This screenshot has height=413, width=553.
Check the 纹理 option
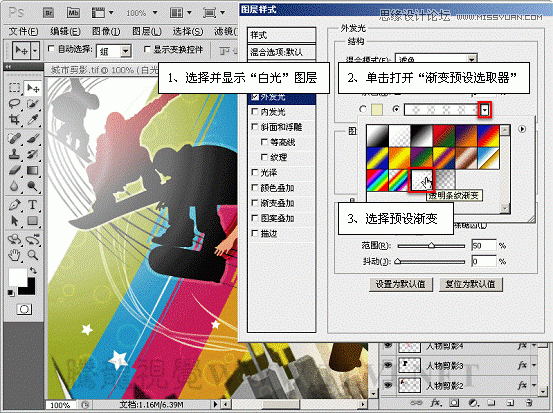pyautogui.click(x=264, y=157)
